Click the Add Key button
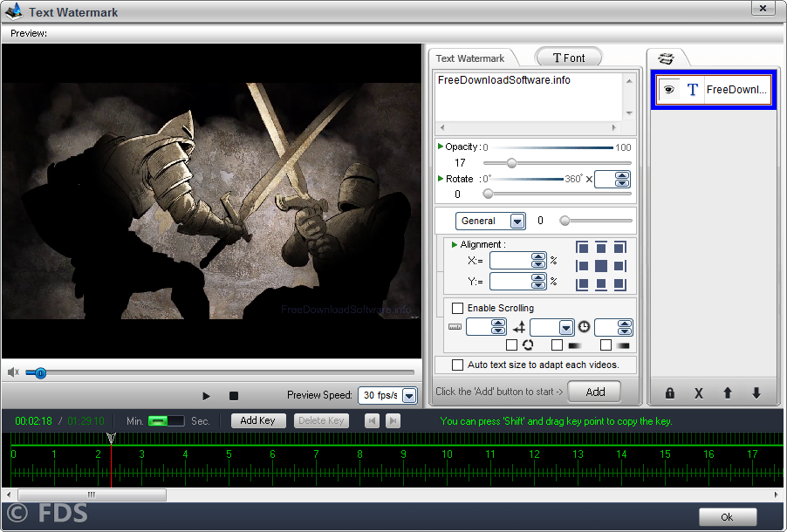The image size is (787, 532). [x=257, y=420]
